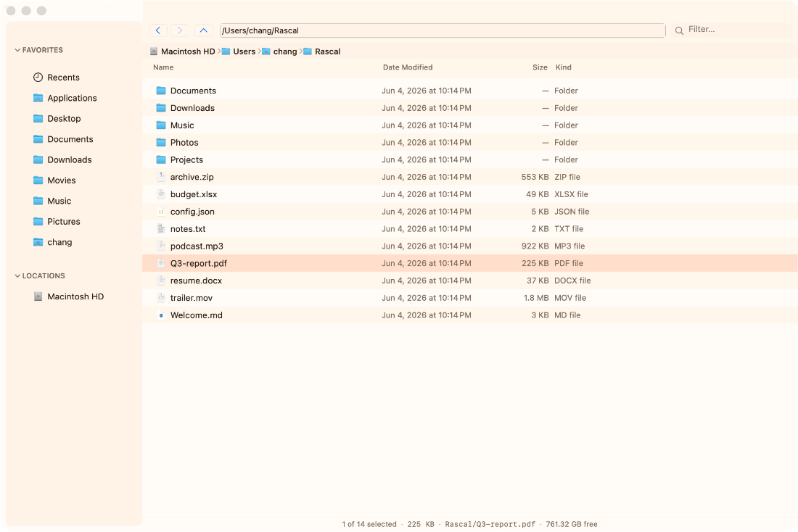Select Rascal in the breadcrumb
The width and height of the screenshot is (798, 532).
(x=328, y=51)
